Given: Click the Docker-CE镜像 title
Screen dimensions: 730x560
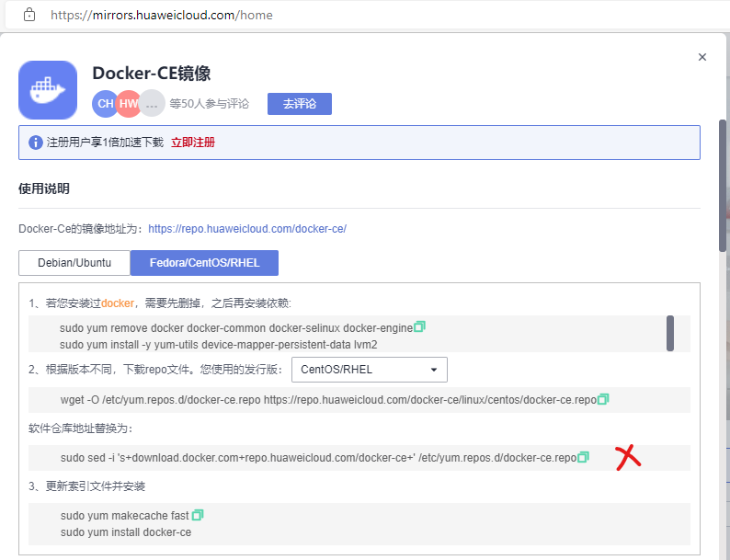Looking at the screenshot, I should click(152, 74).
